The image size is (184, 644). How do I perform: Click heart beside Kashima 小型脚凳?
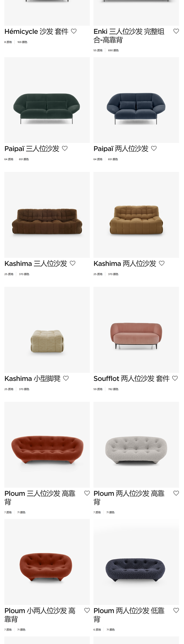(x=66, y=378)
